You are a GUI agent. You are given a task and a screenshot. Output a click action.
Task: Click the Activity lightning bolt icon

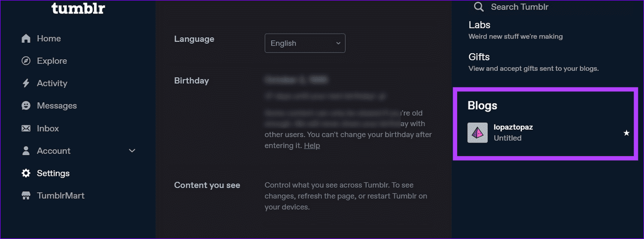[x=26, y=83]
